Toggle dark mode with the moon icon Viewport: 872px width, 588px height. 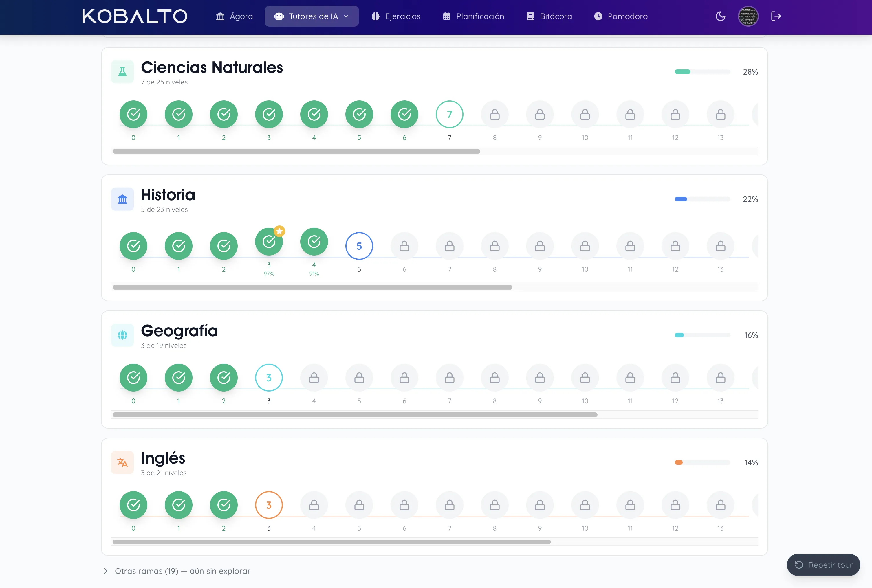tap(720, 16)
